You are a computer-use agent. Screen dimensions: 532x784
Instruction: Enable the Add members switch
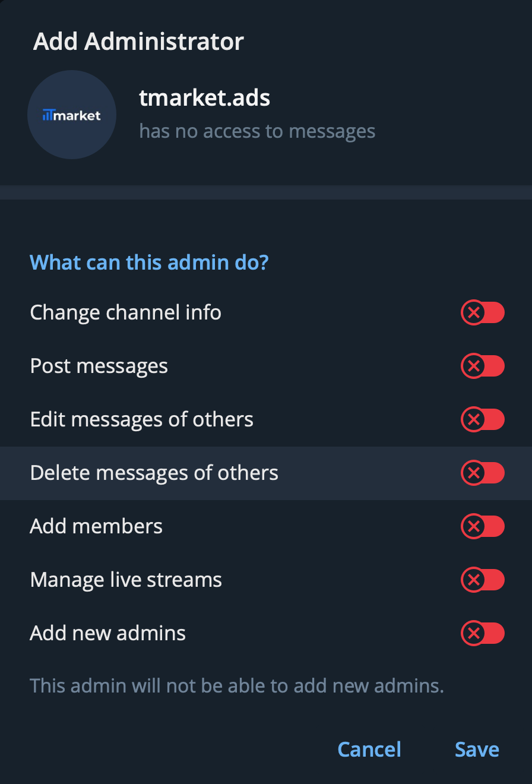(482, 526)
